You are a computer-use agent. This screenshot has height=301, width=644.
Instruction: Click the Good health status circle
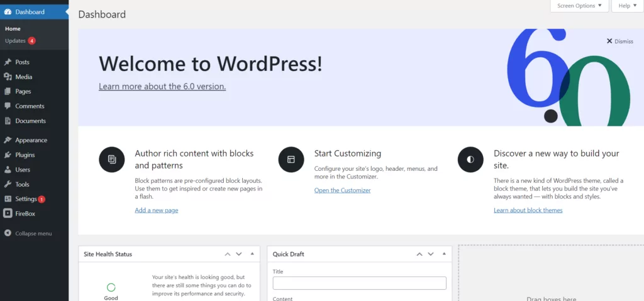(x=111, y=287)
